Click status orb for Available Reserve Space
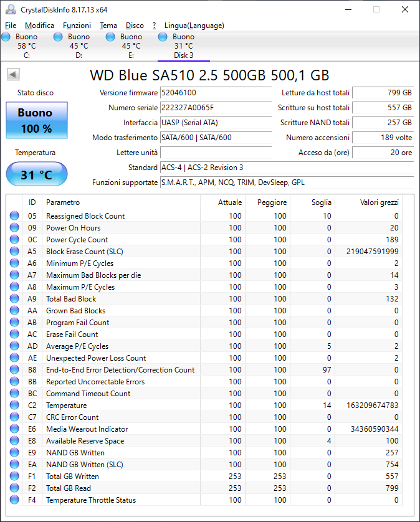 click(14, 441)
